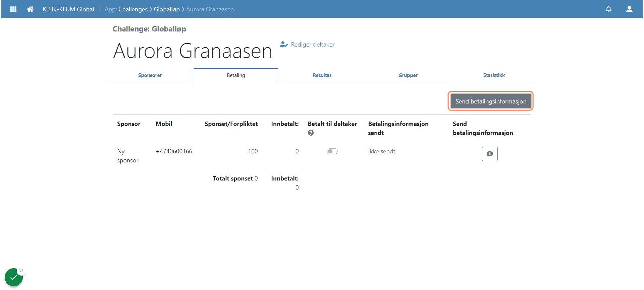Open Globalløp in the breadcrumb
This screenshot has height=290, width=644.
click(x=167, y=9)
